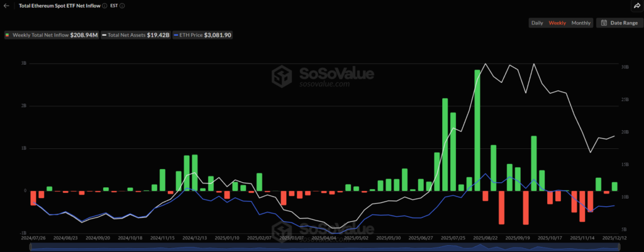Image resolution: width=644 pixels, height=252 pixels.
Task: Click the 2025/05/30 date label
Action: point(388,238)
